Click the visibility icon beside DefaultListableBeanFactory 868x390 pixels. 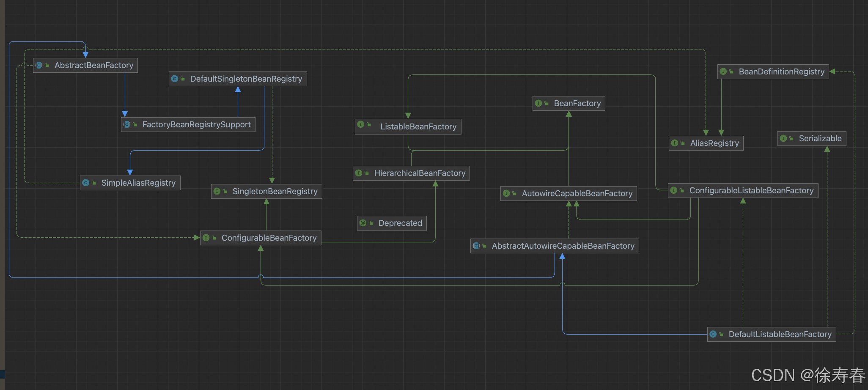click(x=721, y=334)
